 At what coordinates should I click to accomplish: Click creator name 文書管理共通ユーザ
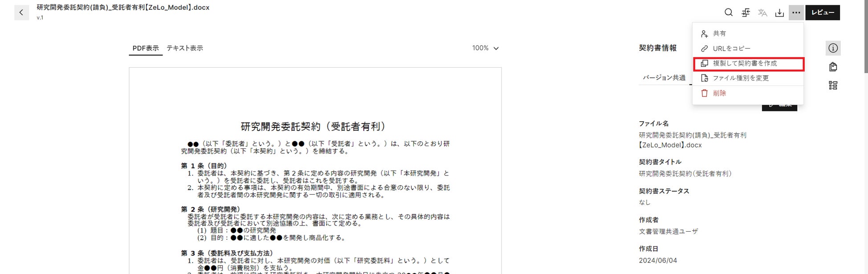pyautogui.click(x=669, y=231)
